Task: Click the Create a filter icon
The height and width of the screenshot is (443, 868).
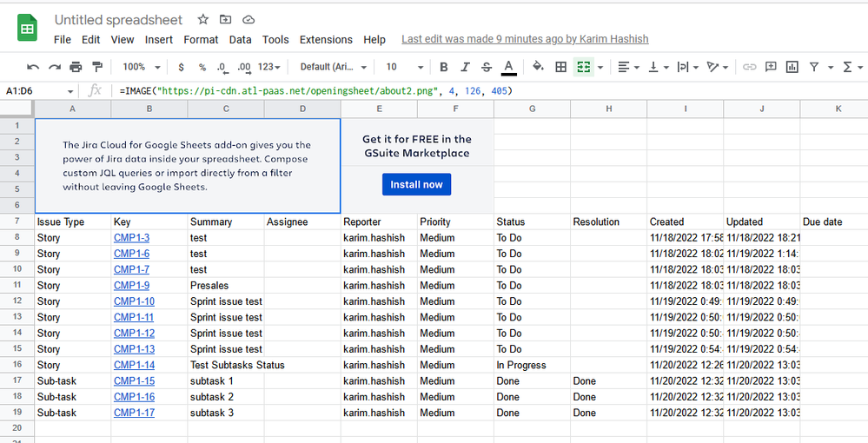Action: pos(814,67)
